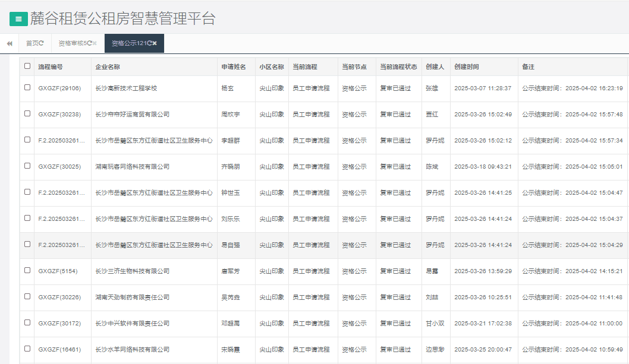
Task: Refresh the 资格审核 tab via its refresh icon
Action: point(89,43)
